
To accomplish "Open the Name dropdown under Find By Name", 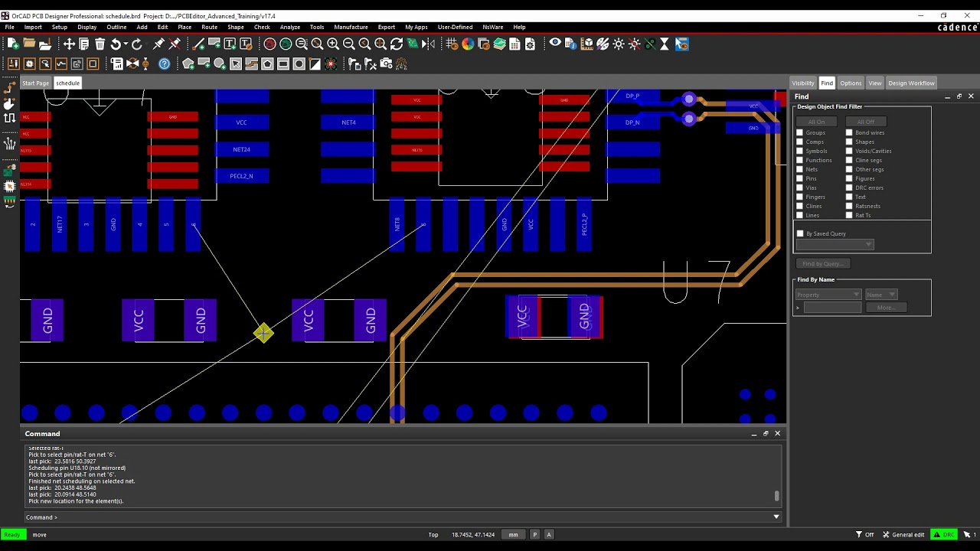I will [880, 295].
